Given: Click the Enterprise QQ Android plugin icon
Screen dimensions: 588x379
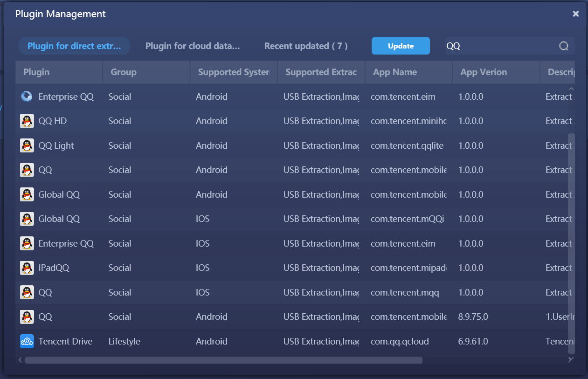Looking at the screenshot, I should (27, 96).
